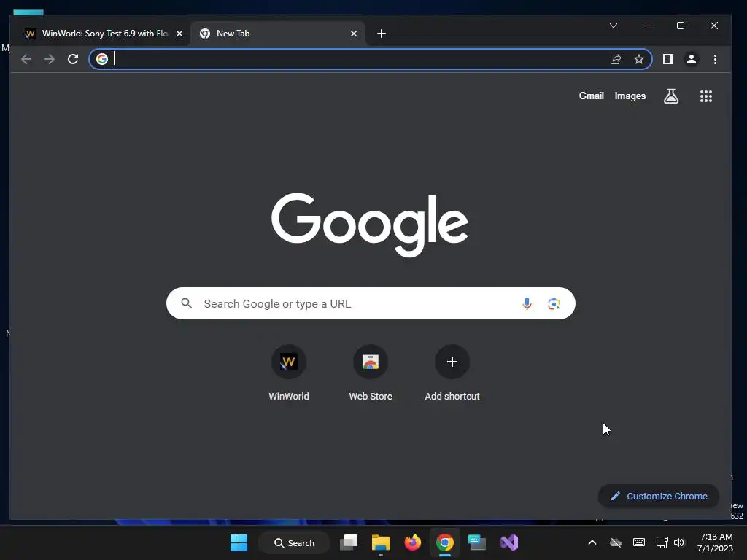Open the WinWorld shortcut

point(289,373)
